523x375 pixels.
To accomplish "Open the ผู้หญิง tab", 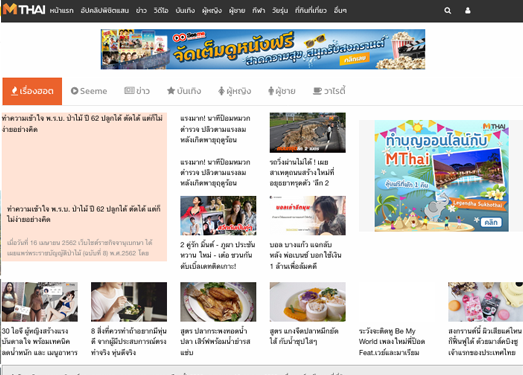I will [234, 91].
